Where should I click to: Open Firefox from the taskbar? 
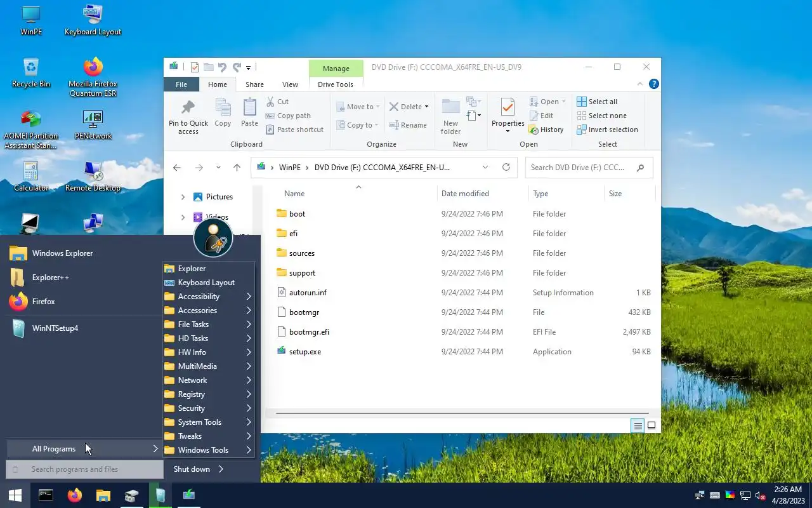tap(75, 495)
